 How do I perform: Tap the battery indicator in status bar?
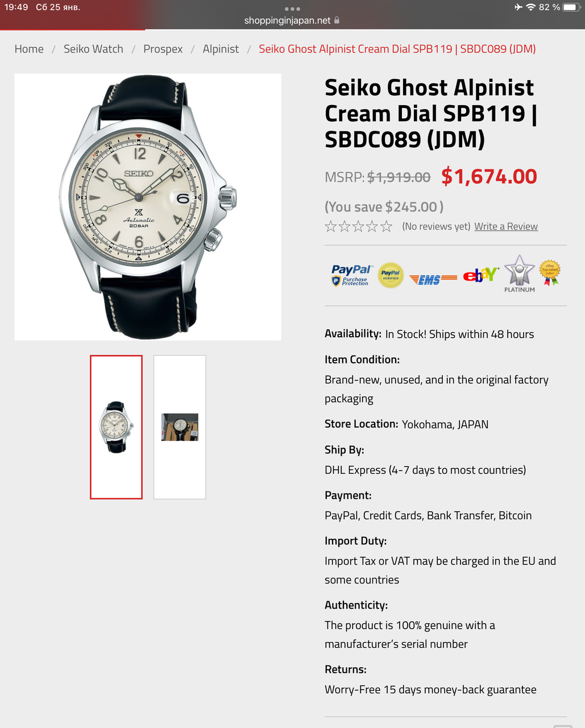[571, 7]
